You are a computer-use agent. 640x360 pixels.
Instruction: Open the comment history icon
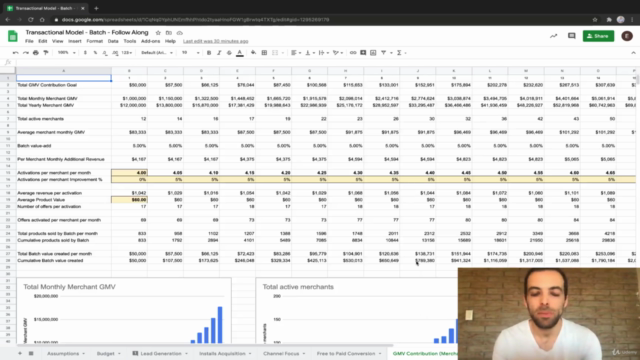571,36
